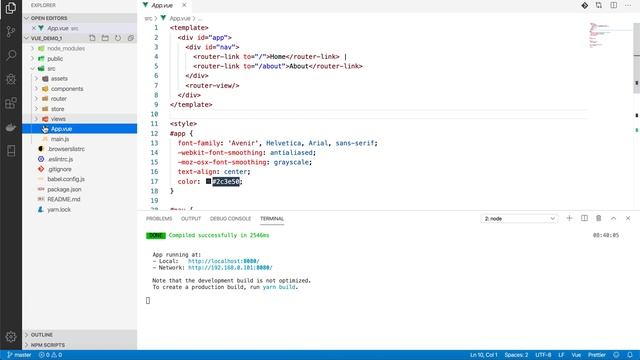Image resolution: width=640 pixels, height=360 pixels.
Task: Expand the assets folder
Action: pos(80,78)
